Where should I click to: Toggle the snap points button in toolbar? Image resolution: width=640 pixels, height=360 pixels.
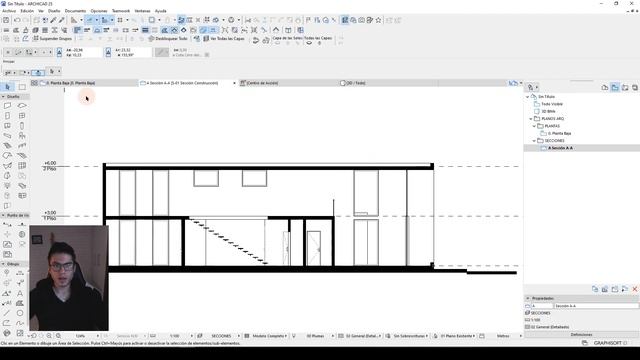click(105, 20)
